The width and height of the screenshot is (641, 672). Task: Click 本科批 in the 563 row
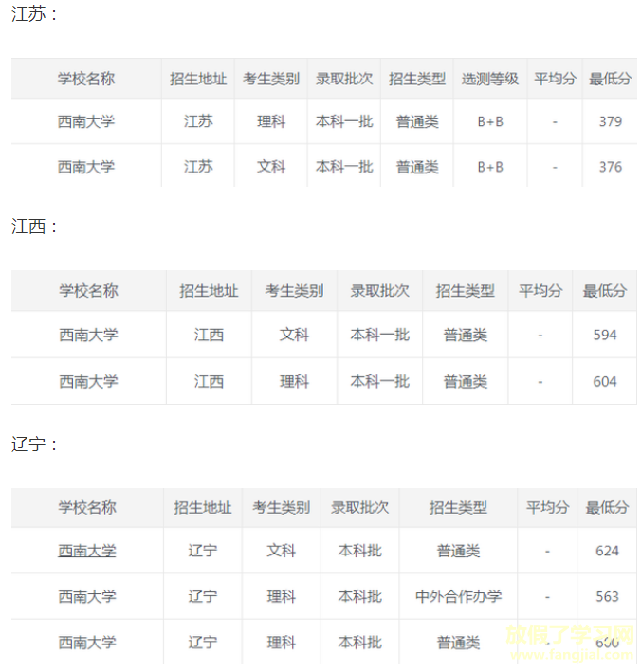359,596
